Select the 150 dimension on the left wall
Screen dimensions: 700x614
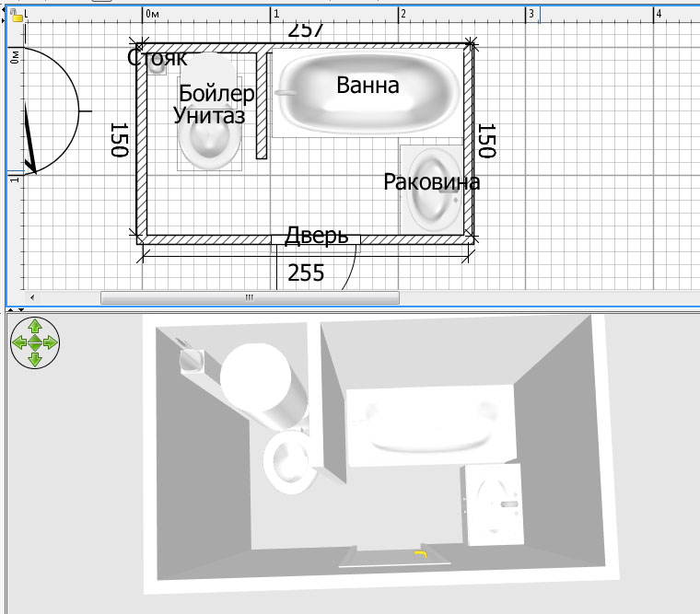pyautogui.click(x=119, y=140)
